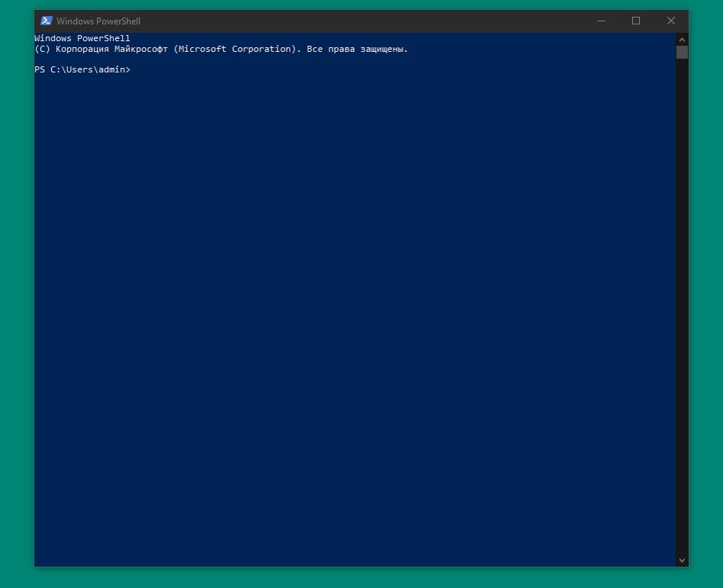Click the 'Windows PowerShell' header line text
The height and width of the screenshot is (588, 723).
coord(82,37)
